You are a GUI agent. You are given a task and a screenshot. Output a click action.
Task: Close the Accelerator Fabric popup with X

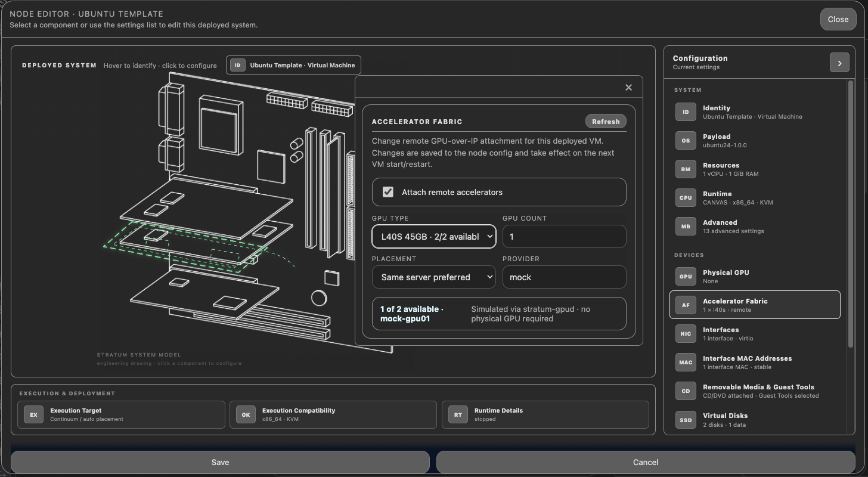628,88
